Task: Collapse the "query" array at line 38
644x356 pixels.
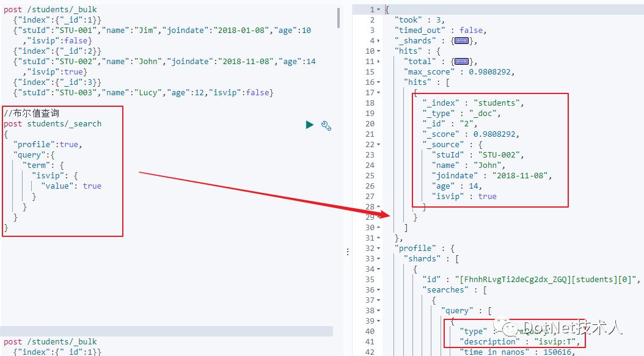Action: point(379,311)
